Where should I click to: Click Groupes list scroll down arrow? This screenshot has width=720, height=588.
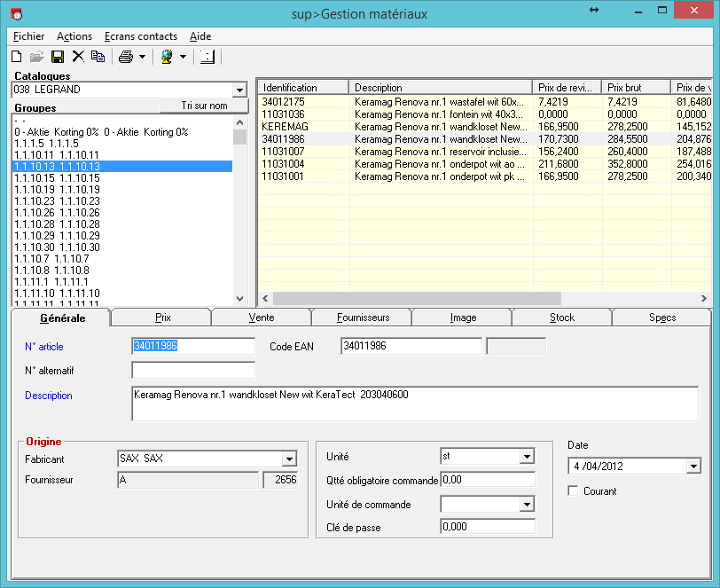tap(239, 299)
